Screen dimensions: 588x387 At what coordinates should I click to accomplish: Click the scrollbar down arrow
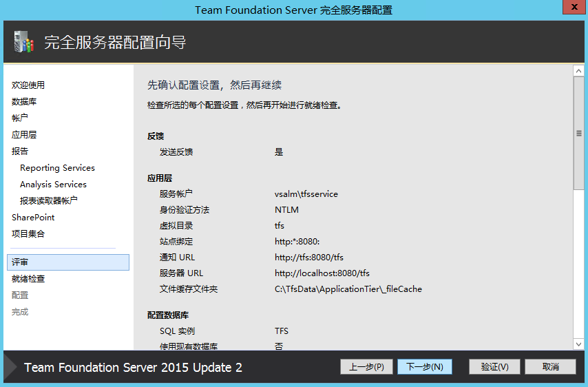click(578, 344)
